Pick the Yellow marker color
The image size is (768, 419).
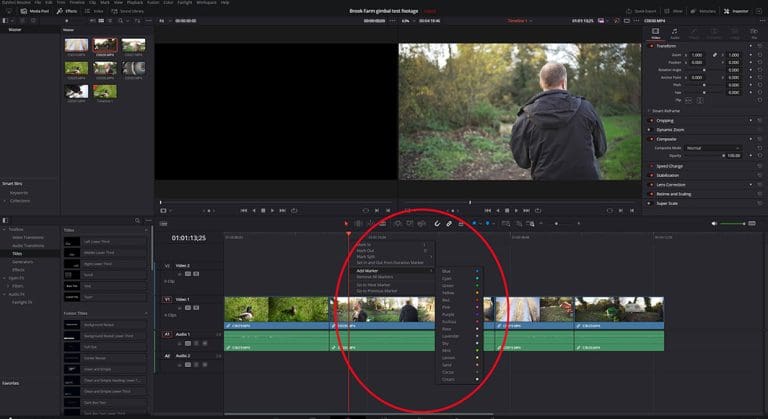pos(460,293)
